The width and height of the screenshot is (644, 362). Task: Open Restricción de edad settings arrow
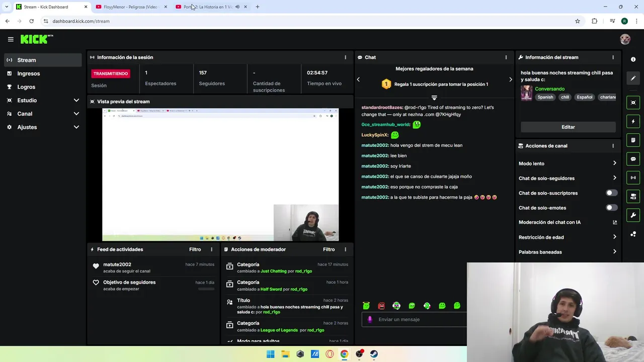(x=614, y=237)
